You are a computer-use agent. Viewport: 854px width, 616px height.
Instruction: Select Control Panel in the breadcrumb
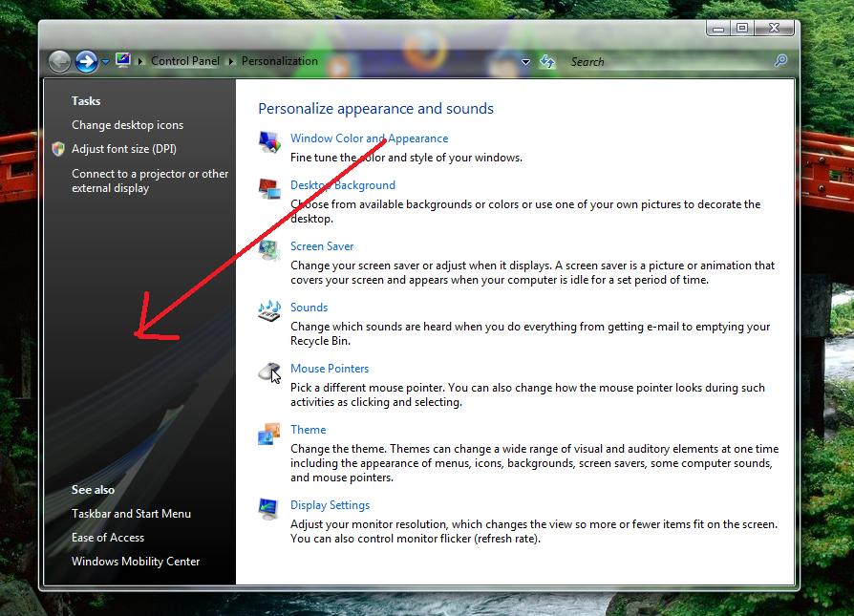pos(185,61)
